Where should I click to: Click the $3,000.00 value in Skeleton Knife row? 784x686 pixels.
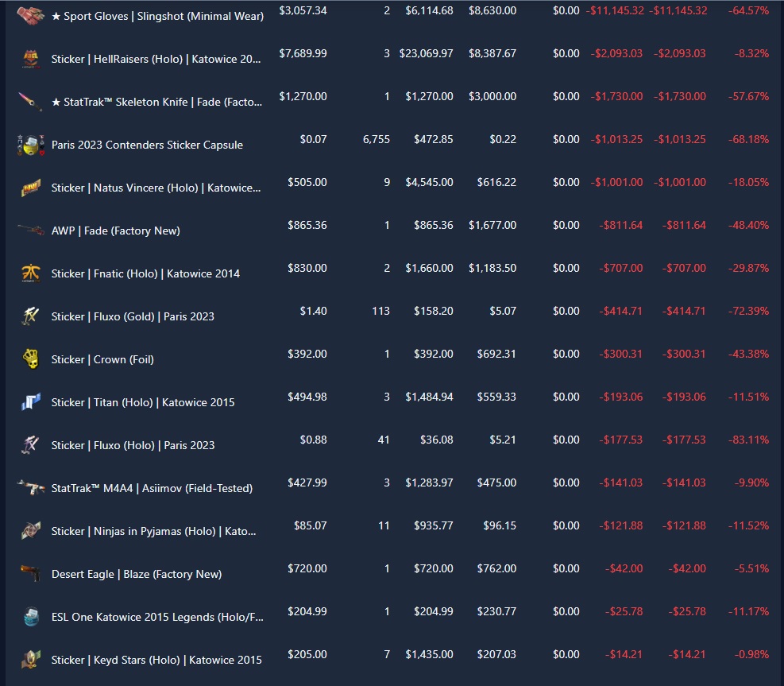coord(492,96)
